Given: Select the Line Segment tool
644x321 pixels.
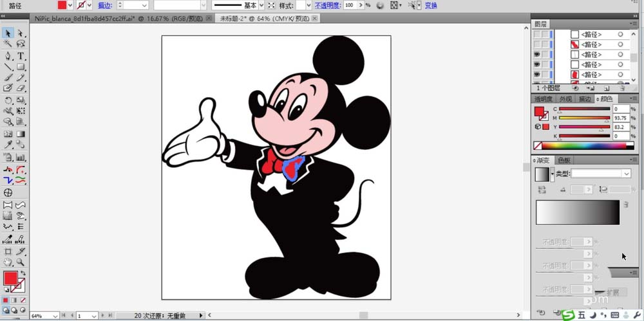Looking at the screenshot, I should pyautogui.click(x=8, y=66).
